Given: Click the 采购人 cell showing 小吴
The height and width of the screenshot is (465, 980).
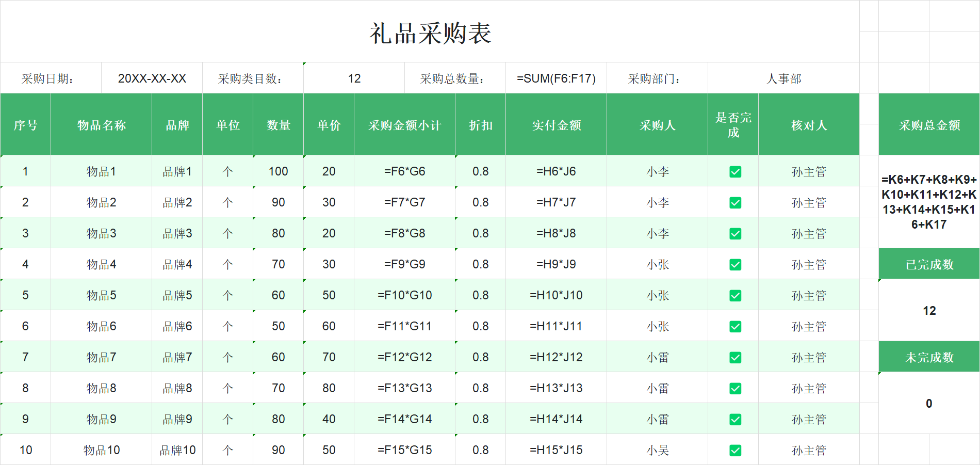Looking at the screenshot, I should tap(656, 450).
